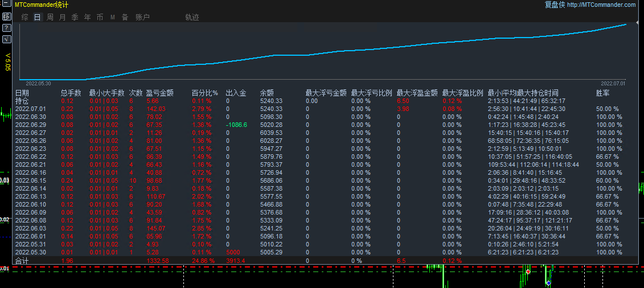Screen dimensions: 644x288
Task: Click the 合计 totals row label
Action: pyautogui.click(x=22, y=261)
